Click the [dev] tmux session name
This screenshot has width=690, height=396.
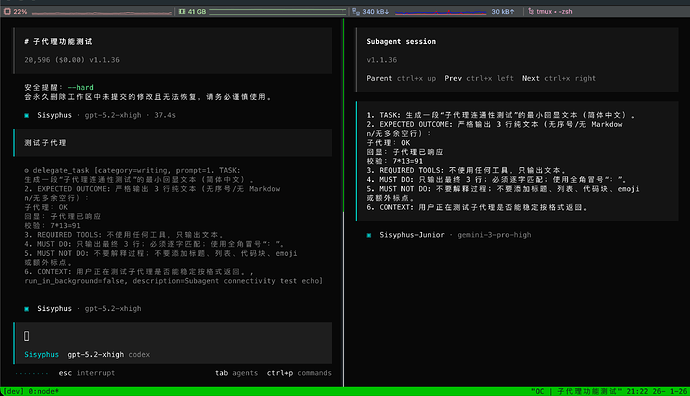point(14,391)
